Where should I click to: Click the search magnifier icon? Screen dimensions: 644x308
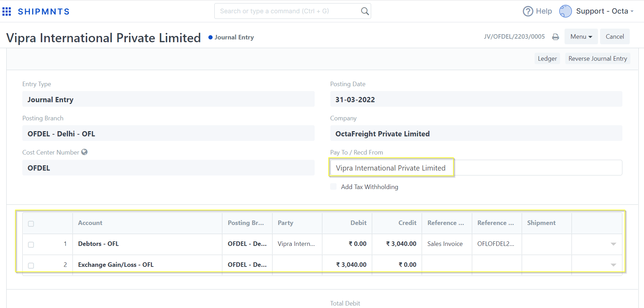tap(365, 11)
